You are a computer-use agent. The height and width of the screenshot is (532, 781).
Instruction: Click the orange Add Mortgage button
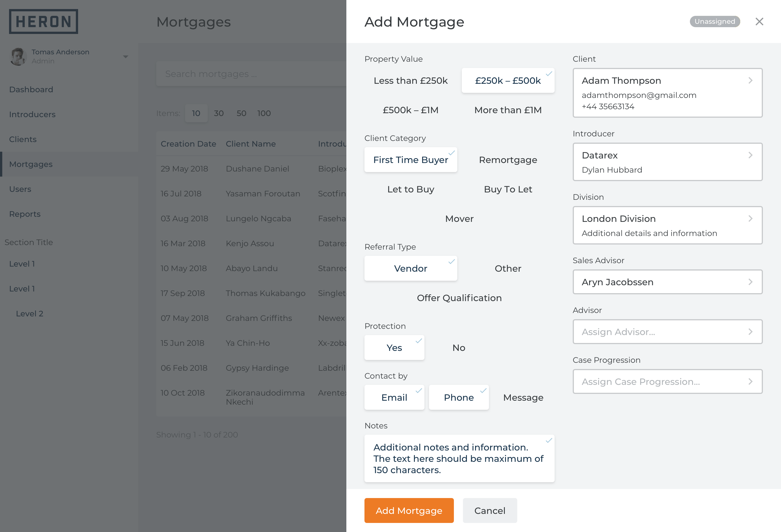(409, 510)
